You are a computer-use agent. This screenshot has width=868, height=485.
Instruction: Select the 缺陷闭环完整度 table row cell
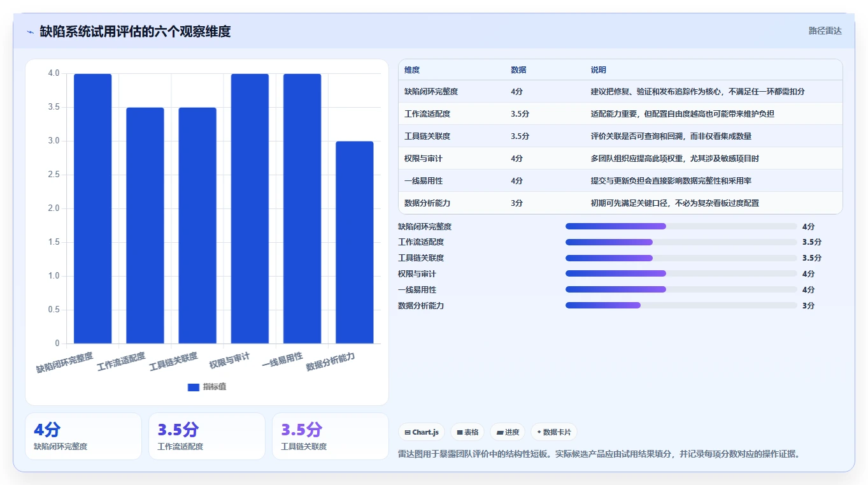[431, 92]
